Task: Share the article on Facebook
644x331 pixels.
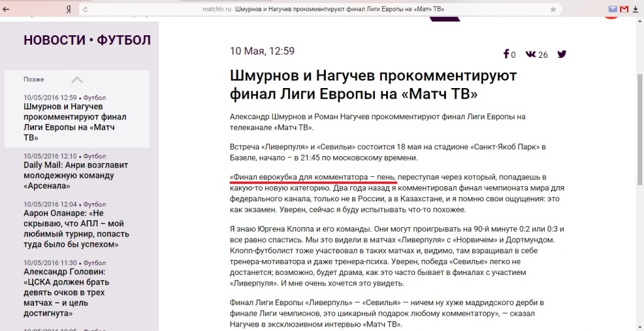Action: [x=506, y=54]
